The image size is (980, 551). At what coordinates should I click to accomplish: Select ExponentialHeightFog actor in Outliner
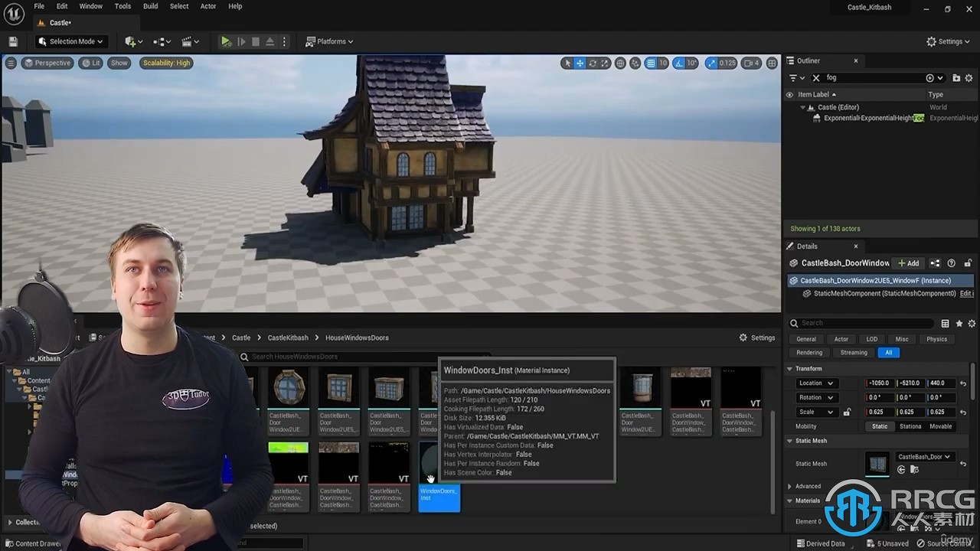tap(874, 118)
